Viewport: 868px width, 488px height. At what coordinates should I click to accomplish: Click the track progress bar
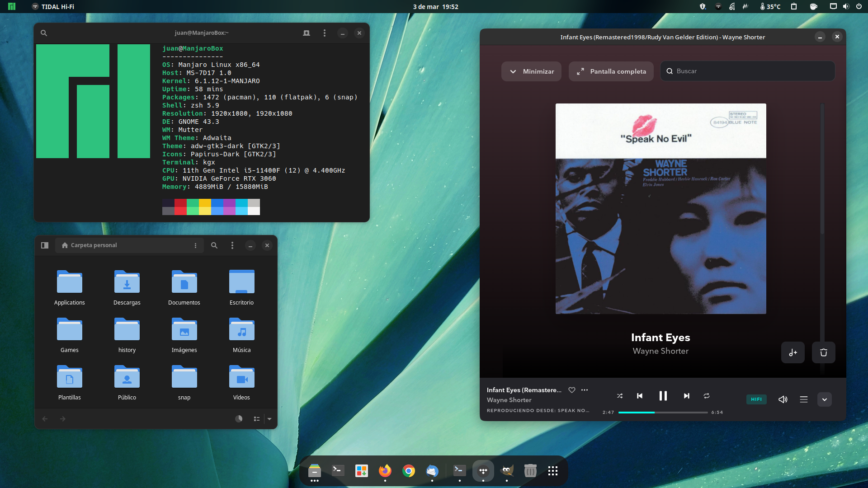(x=663, y=413)
